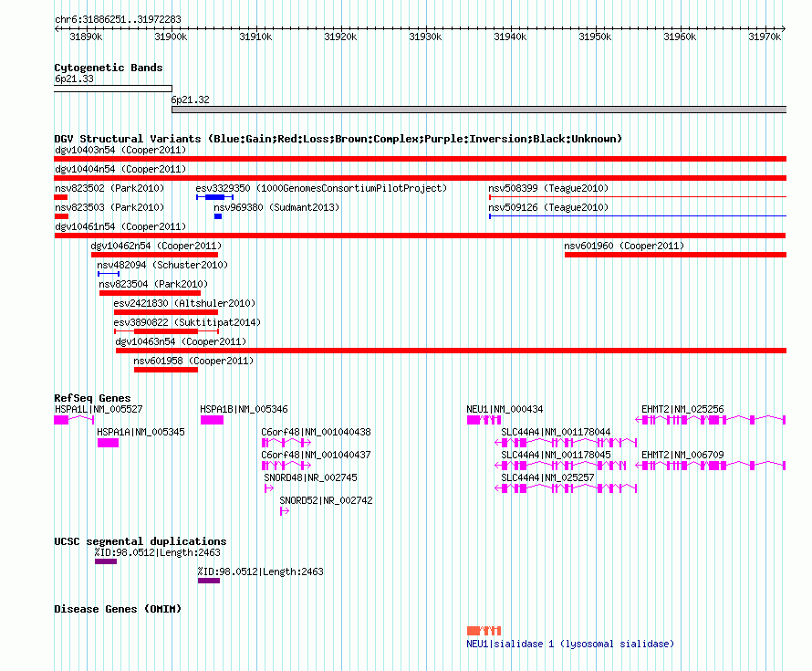Image resolution: width=812 pixels, height=671 pixels.
Task: Select the red nsv601960 loss bar
Action: (675, 255)
